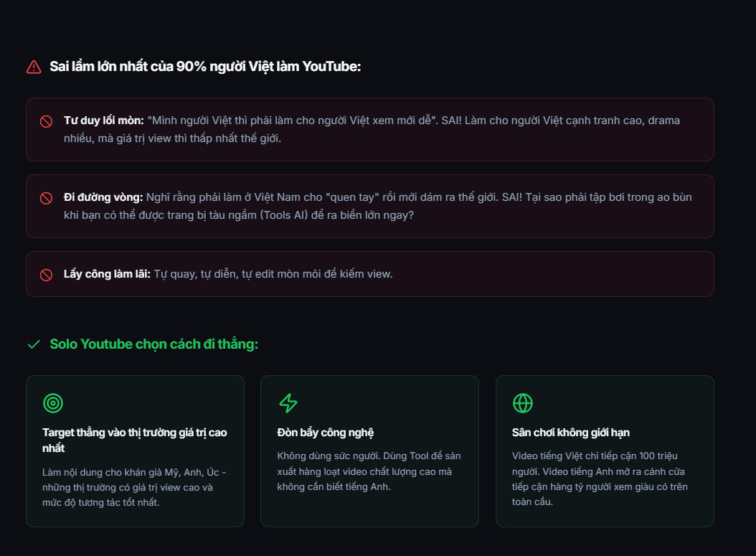The width and height of the screenshot is (756, 556).
Task: Click the card title "Sân chơi không giới hạn"
Action: (571, 433)
